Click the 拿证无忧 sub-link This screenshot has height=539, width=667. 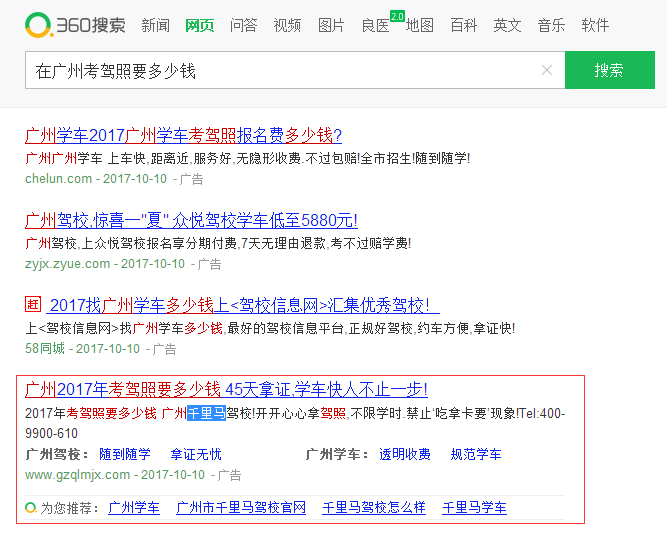coord(196,454)
